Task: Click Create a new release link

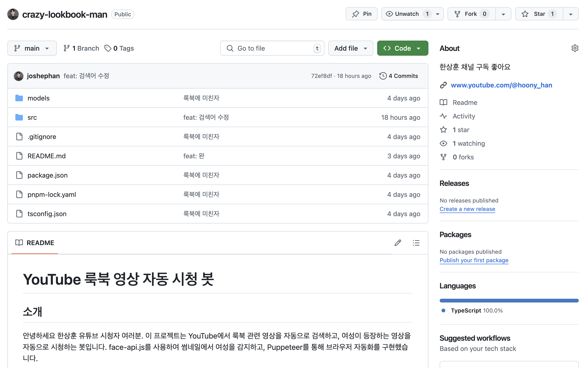Action: pos(467,209)
